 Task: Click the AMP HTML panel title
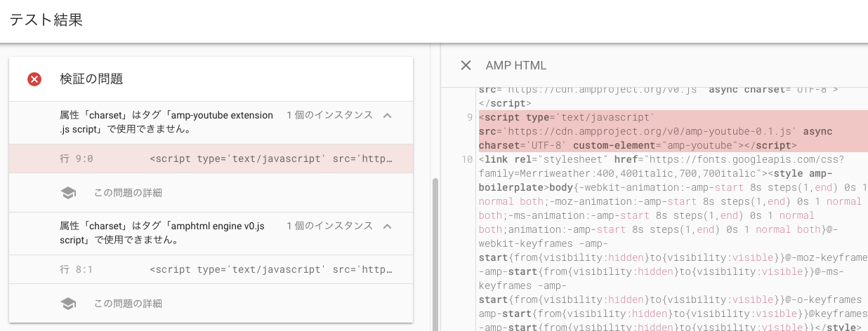[516, 65]
